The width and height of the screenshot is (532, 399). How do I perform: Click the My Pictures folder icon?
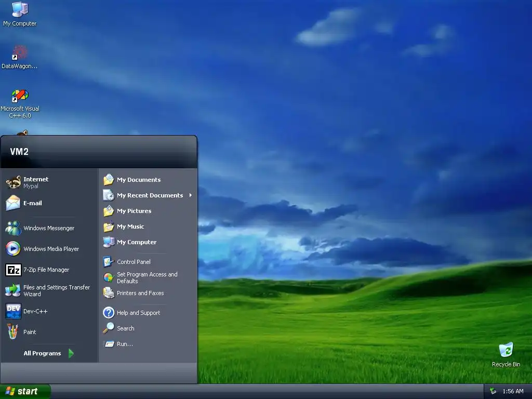[109, 211]
